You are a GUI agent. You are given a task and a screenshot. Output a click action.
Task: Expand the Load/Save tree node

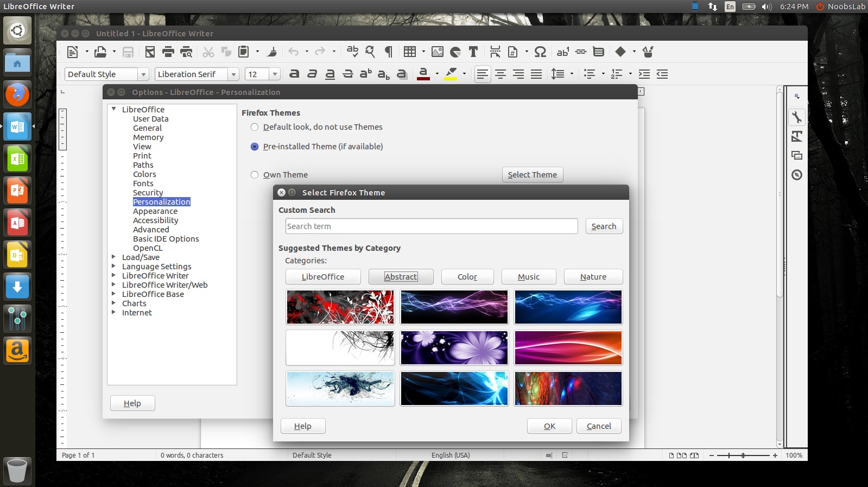pyautogui.click(x=113, y=257)
